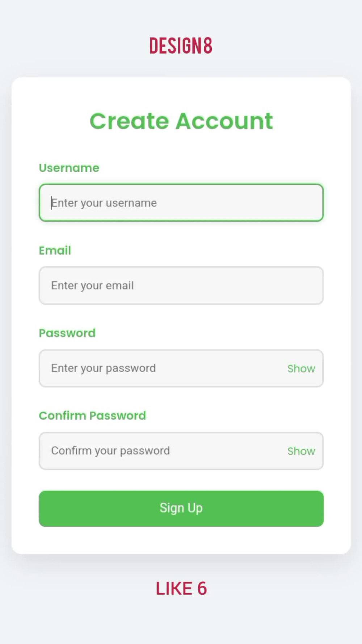Submit the form with Sign Up
The image size is (362, 644).
click(x=181, y=508)
